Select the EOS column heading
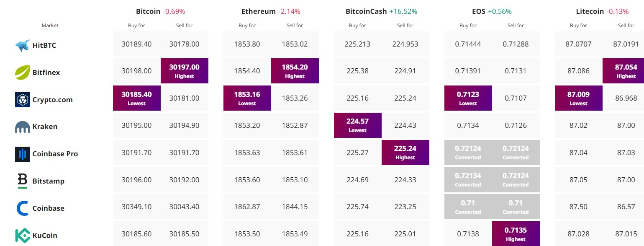 [x=477, y=11]
